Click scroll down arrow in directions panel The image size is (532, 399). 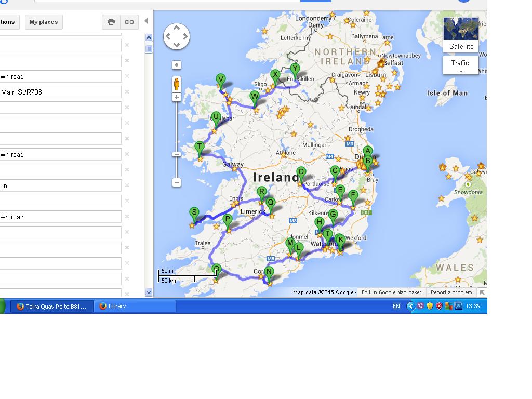(x=149, y=292)
